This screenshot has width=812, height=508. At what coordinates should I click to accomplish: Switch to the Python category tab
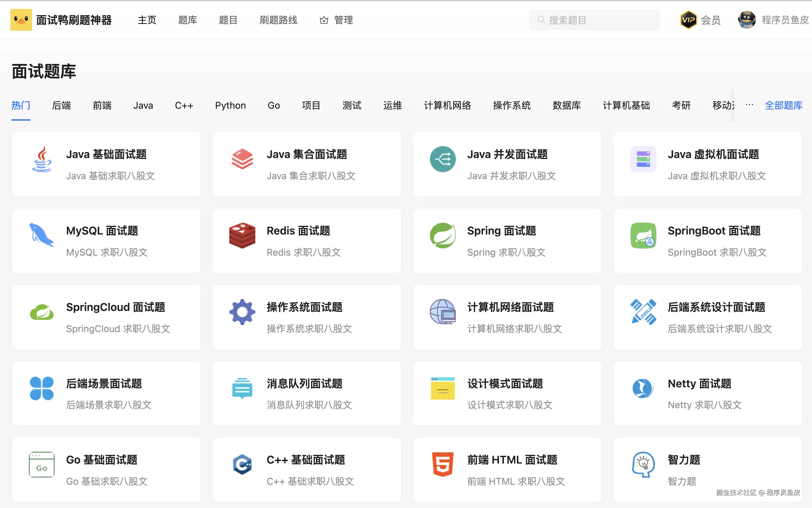coord(230,105)
